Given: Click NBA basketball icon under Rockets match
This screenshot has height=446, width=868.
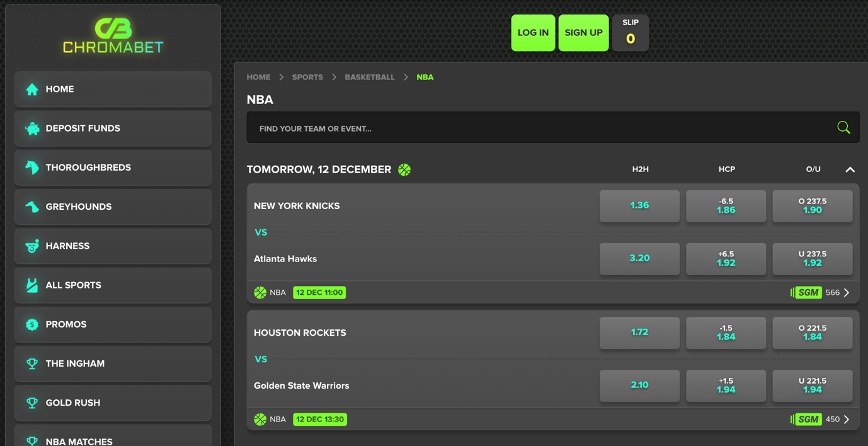Looking at the screenshot, I should pyautogui.click(x=260, y=419).
